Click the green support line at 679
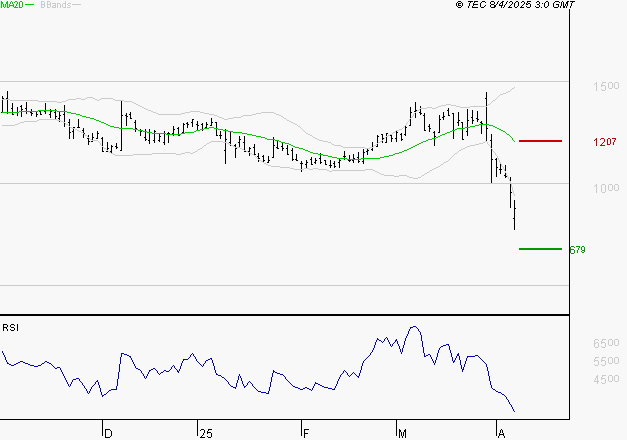Screen dimensions: 627x440 tap(540, 249)
